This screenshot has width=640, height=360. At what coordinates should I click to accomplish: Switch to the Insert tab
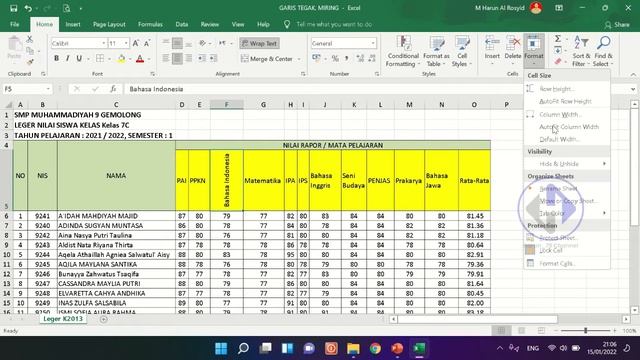73,24
